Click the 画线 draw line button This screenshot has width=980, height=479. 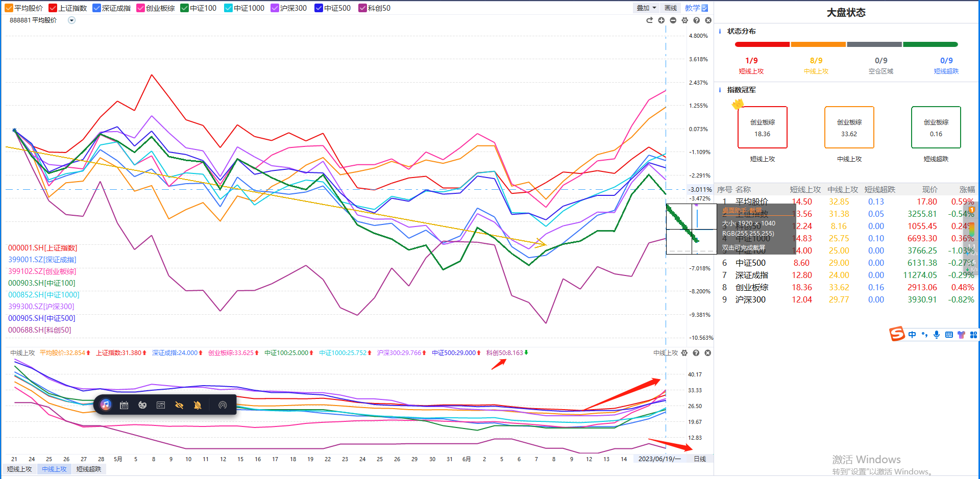(x=671, y=8)
